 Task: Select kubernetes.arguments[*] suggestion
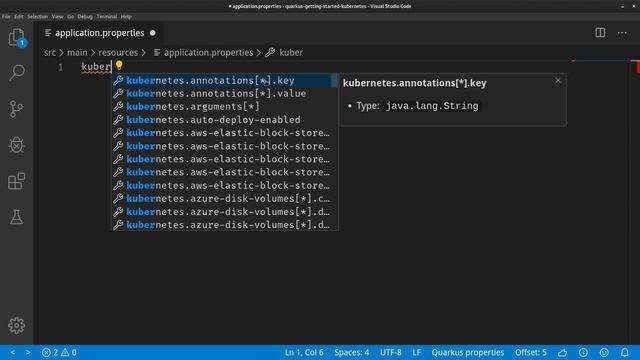(x=222, y=107)
